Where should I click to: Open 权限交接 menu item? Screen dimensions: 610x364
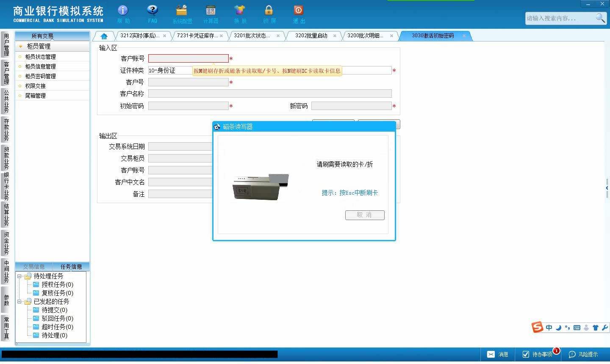point(53,86)
